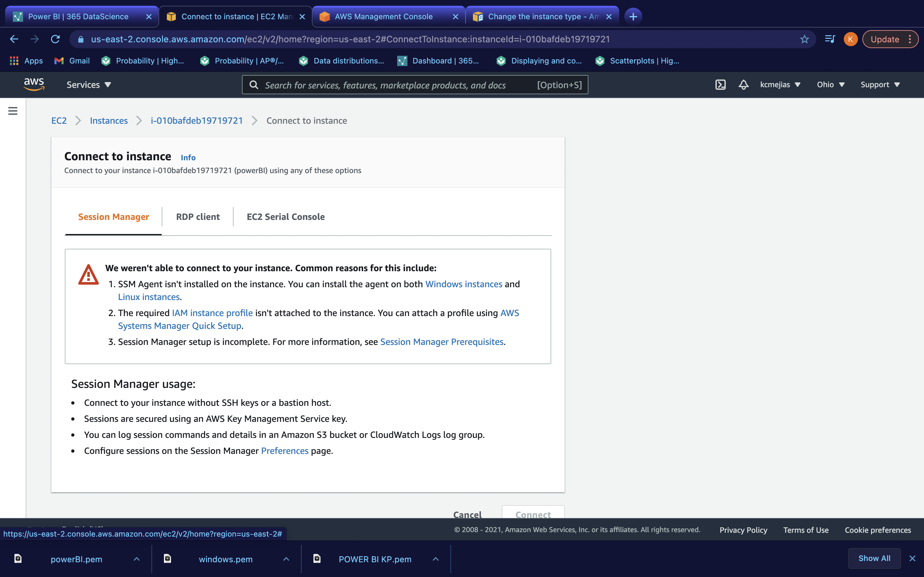The image size is (924, 577).
Task: Open the Session Manager Prerequisites link
Action: 441,341
